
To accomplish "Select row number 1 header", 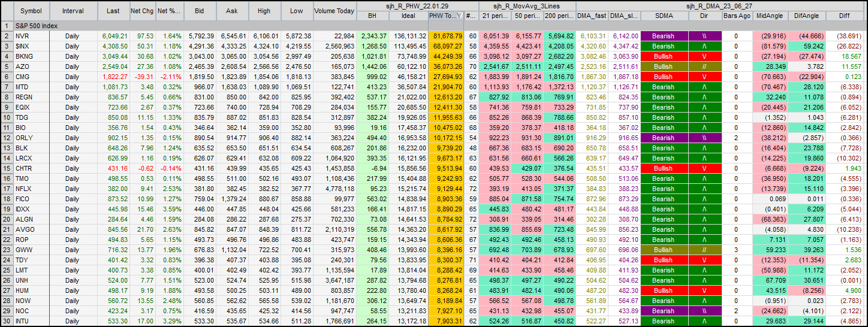I will click(7, 26).
